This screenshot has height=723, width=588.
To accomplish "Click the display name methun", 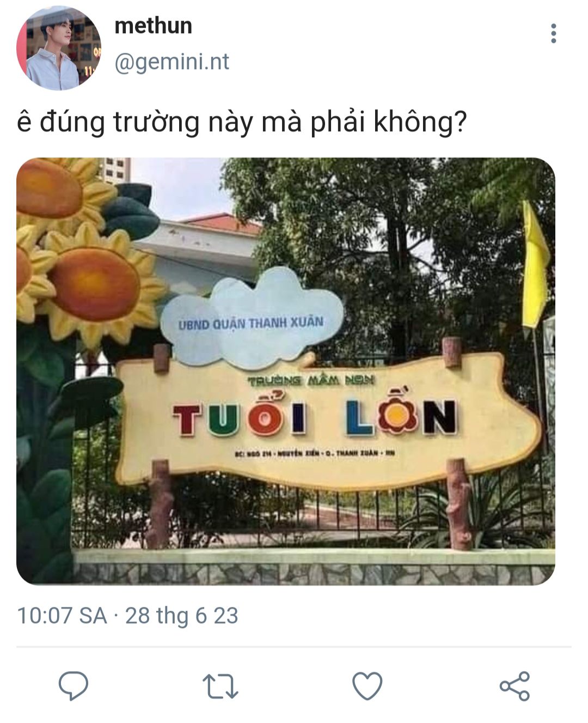I will point(154,26).
